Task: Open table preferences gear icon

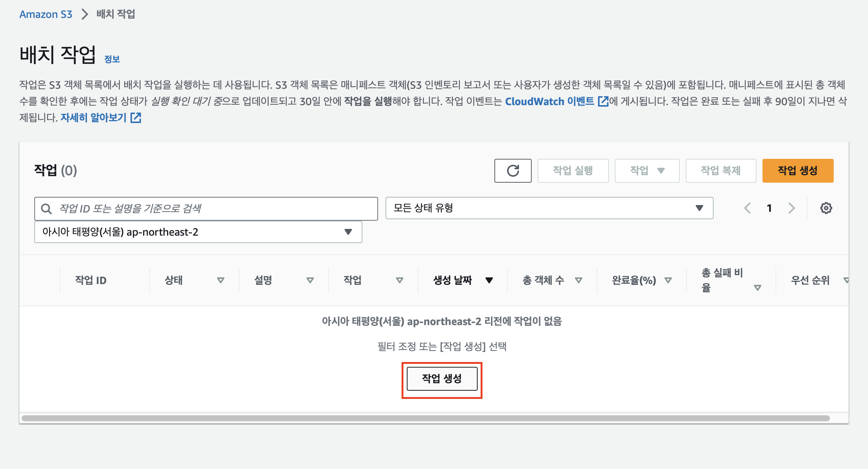Action: coord(826,208)
